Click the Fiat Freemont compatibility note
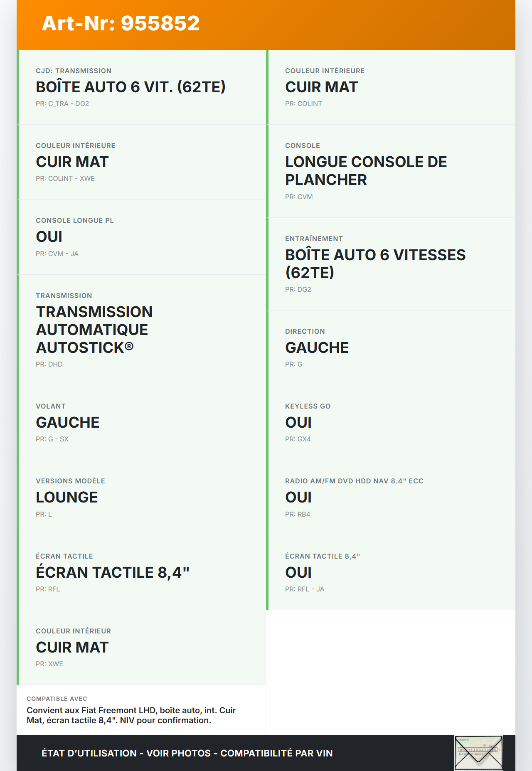The image size is (532, 771). (131, 715)
